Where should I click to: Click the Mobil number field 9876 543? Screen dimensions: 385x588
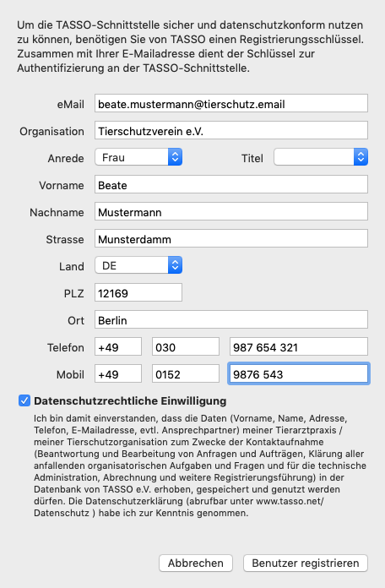coord(299,373)
